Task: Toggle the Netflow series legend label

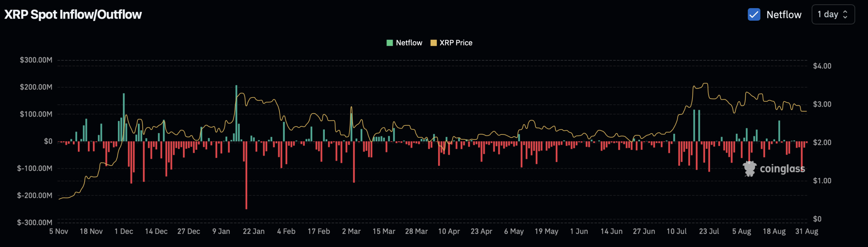Action: pos(409,43)
